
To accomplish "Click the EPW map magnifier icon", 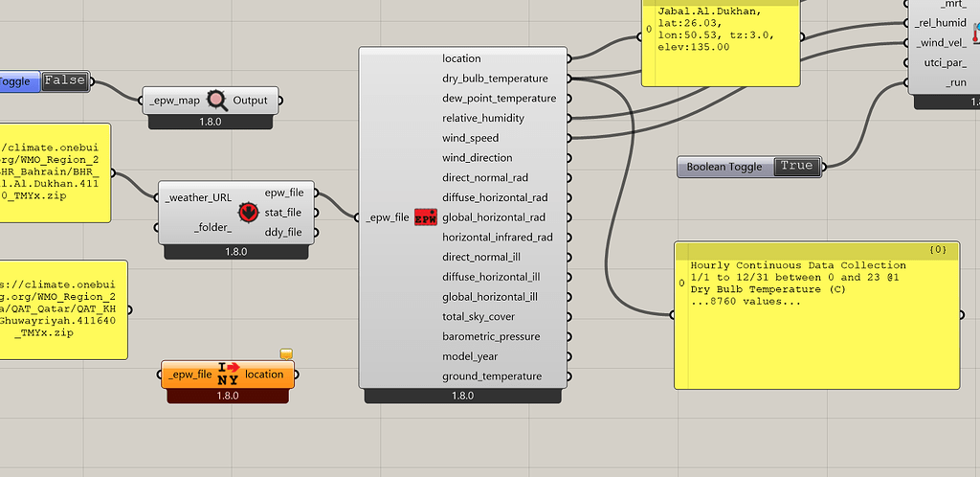I will [x=217, y=100].
